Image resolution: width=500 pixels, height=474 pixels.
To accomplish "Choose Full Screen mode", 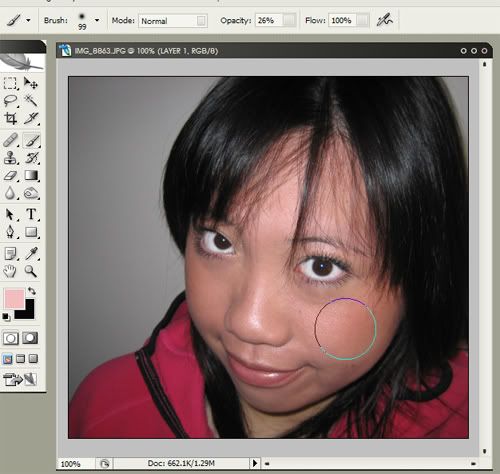I will pos(33,359).
